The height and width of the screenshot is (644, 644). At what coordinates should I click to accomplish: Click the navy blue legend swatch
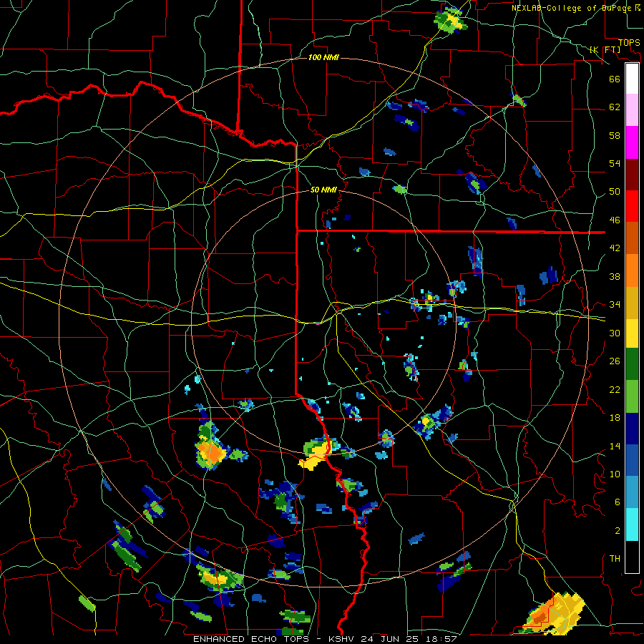tap(632, 429)
